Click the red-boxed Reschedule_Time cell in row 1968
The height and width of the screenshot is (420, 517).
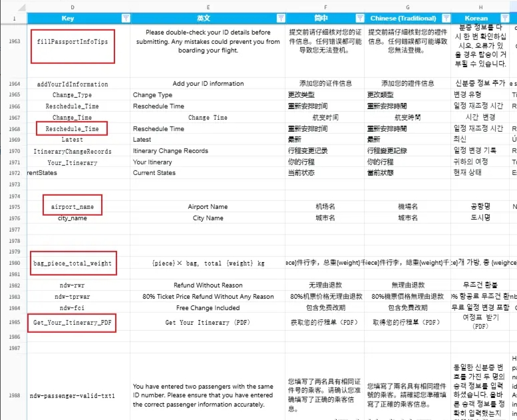click(73, 129)
